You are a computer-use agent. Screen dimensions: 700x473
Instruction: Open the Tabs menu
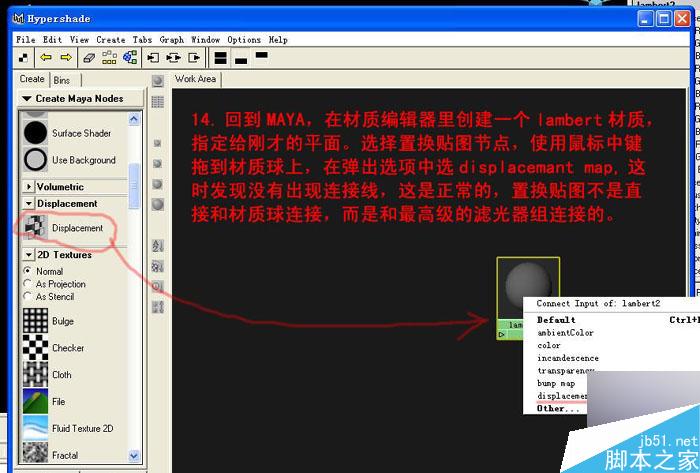coord(142,40)
